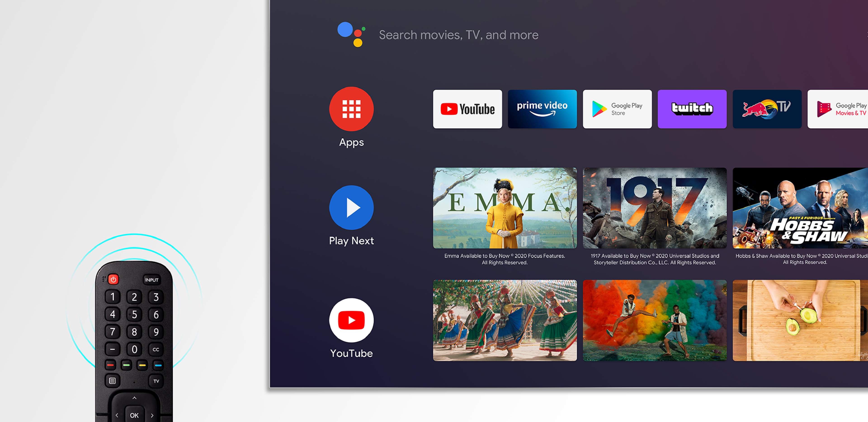Select the Emma movie thumbnail

(505, 208)
